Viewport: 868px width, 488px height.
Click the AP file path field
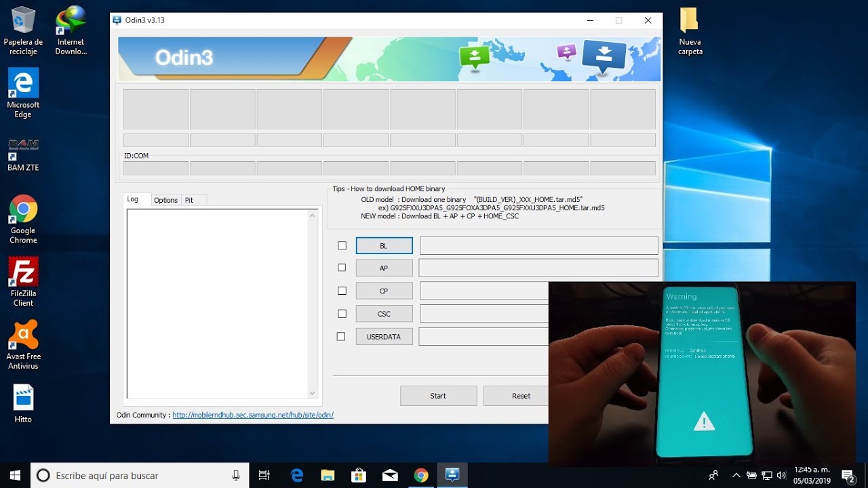coord(538,268)
